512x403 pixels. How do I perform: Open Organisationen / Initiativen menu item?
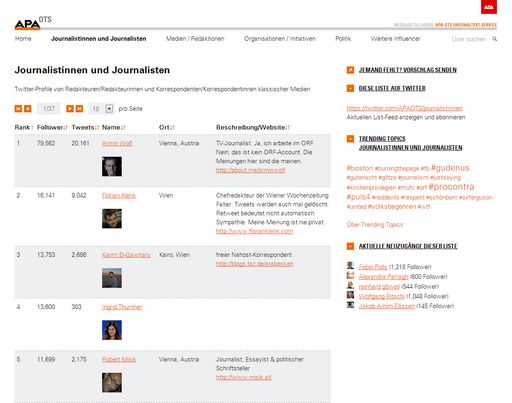(280, 39)
